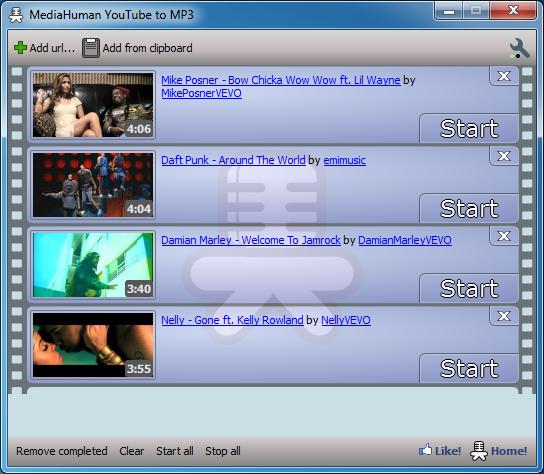Image resolution: width=544 pixels, height=474 pixels.
Task: Click Stop all
Action: coord(223,451)
